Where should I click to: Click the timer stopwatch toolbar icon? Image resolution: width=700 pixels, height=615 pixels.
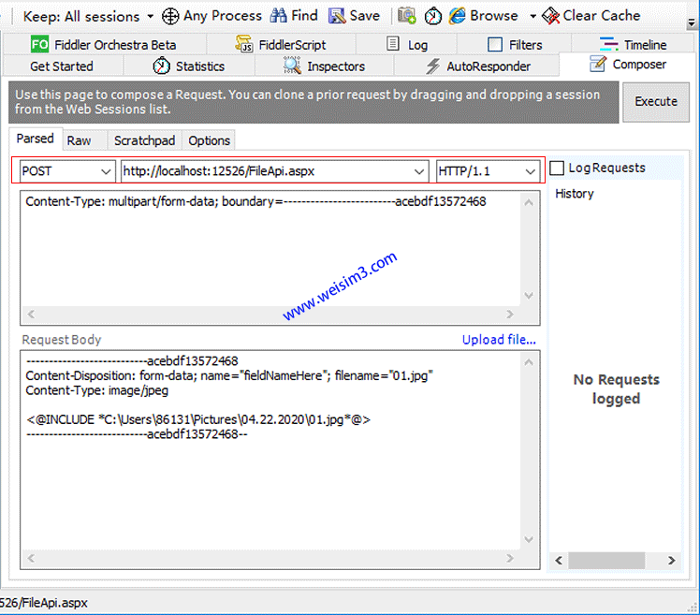coord(432,17)
